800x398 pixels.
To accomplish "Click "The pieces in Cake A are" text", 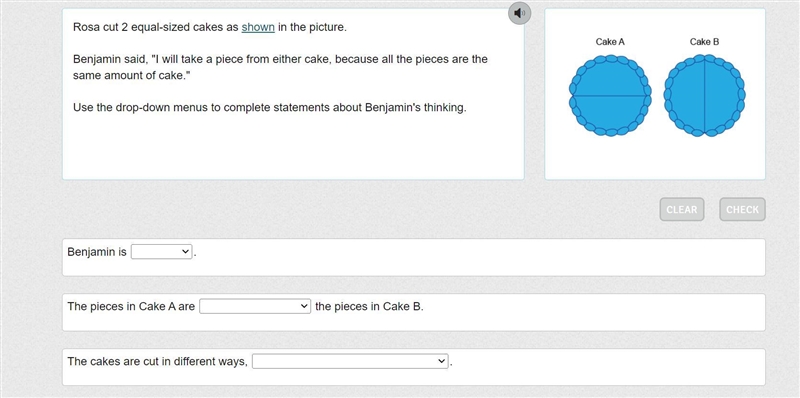I will click(x=131, y=307).
